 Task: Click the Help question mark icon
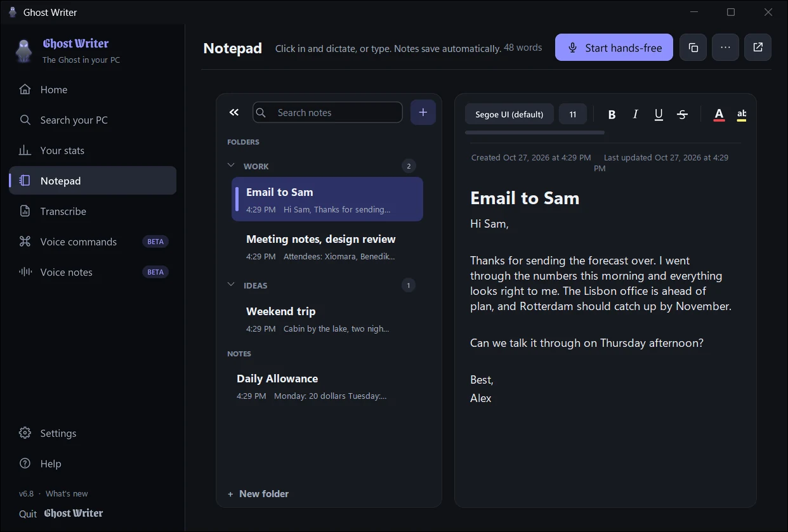click(x=25, y=464)
